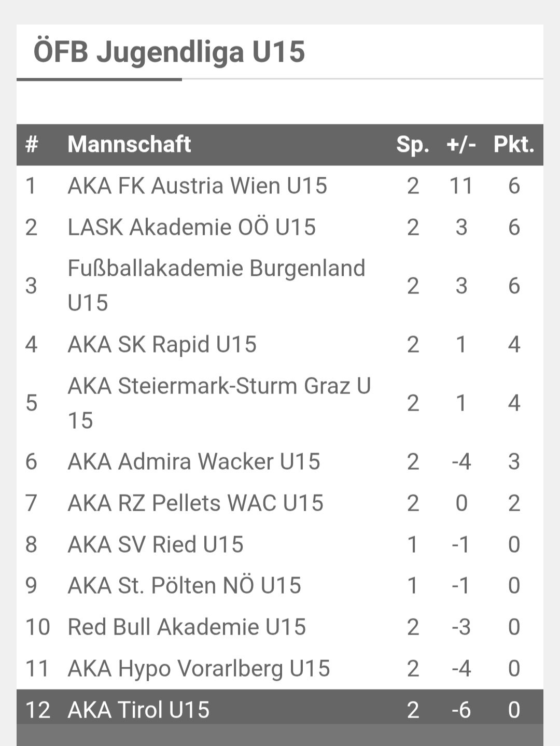This screenshot has width=560, height=746.
Task: Select AKA Admira Wacker U15
Action: (x=194, y=461)
